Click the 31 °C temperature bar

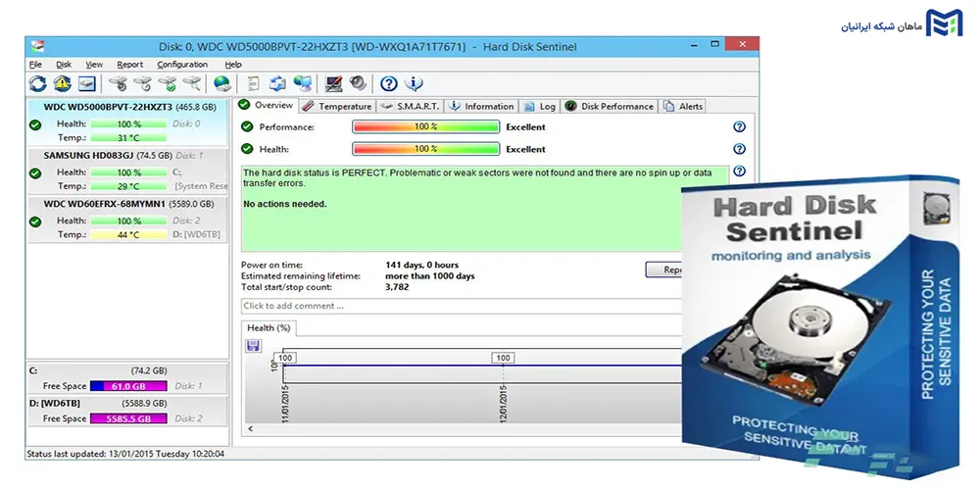[x=128, y=137]
